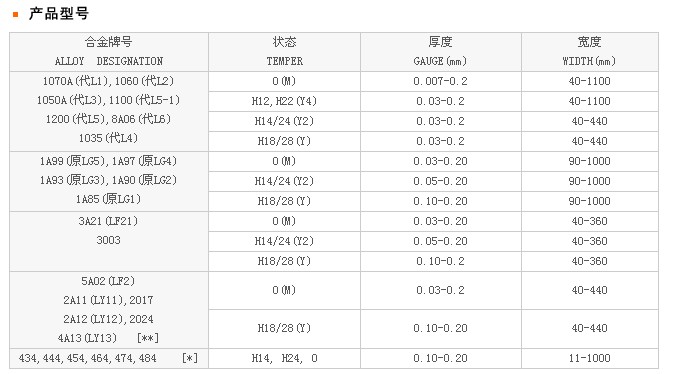Viewport: 674px width, 374px height.
Task: Click the 3003 alloy entry
Action: tap(108, 240)
